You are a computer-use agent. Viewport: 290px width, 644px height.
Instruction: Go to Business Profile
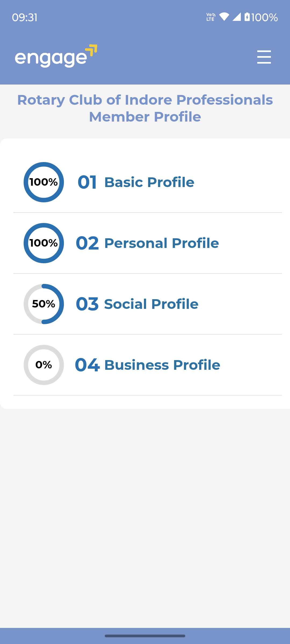tap(162, 365)
